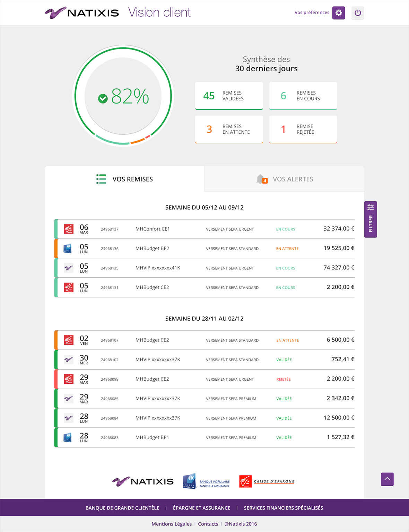The width and height of the screenshot is (409, 532).
Task: Select the Vos Remises tab
Action: pyautogui.click(x=125, y=179)
